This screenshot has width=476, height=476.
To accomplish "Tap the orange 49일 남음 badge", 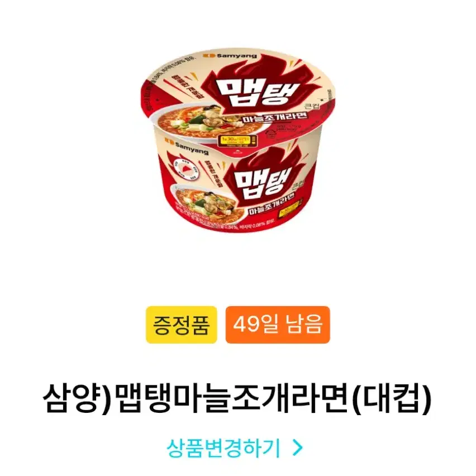I will [278, 325].
